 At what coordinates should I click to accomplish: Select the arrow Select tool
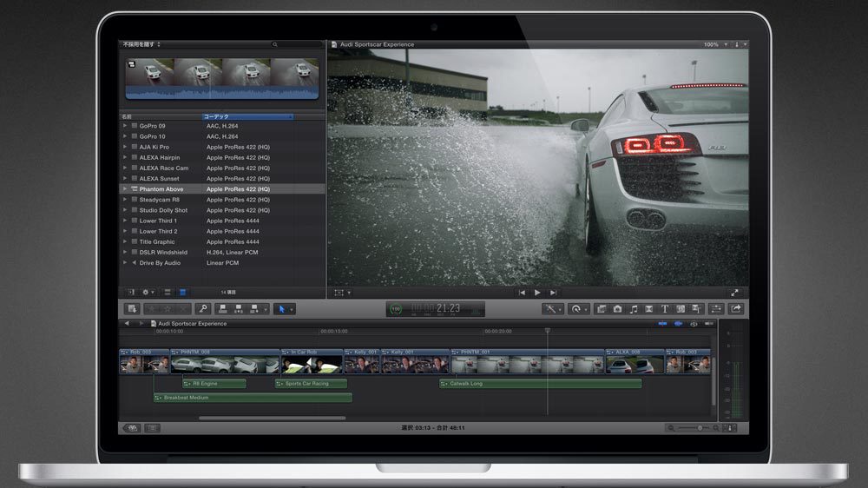281,309
